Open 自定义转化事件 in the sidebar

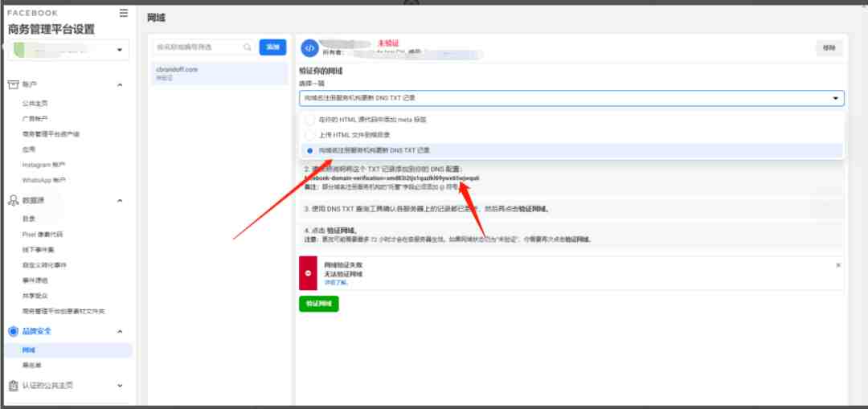(44, 265)
